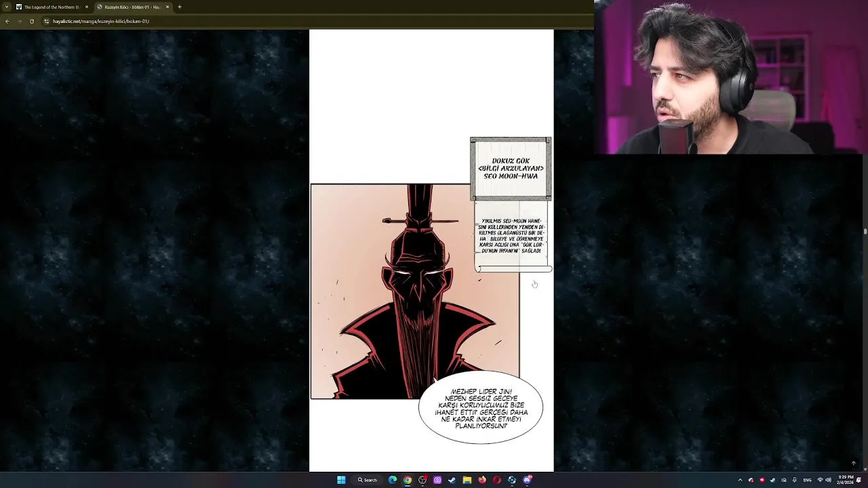Open File Explorer from the taskbar
This screenshot has width=868, height=488.
coord(467,480)
